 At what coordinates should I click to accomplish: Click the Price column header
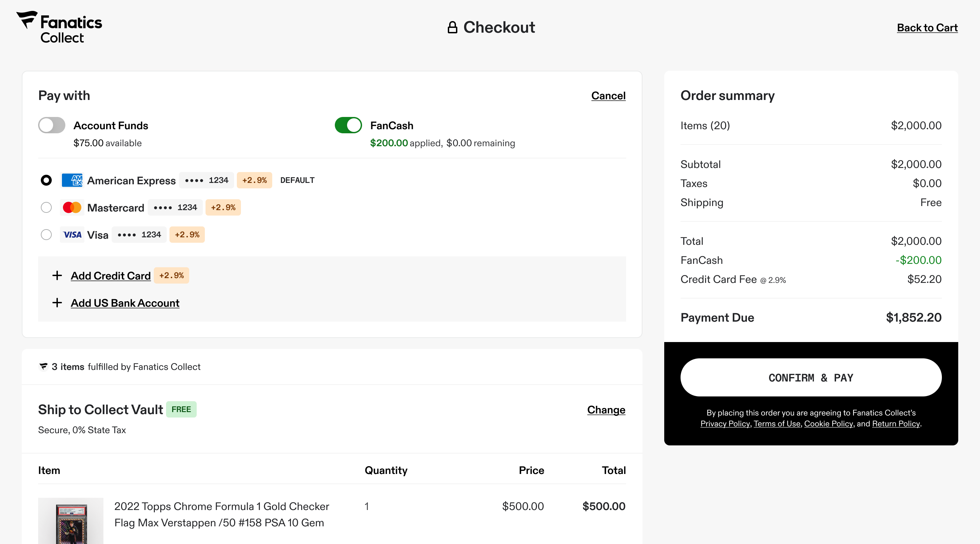click(x=532, y=471)
